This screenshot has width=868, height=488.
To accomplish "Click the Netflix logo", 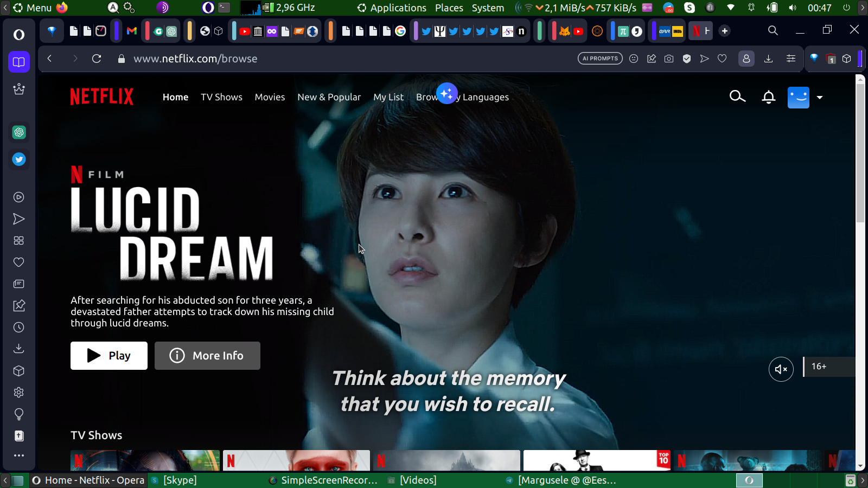I will pyautogui.click(x=102, y=97).
